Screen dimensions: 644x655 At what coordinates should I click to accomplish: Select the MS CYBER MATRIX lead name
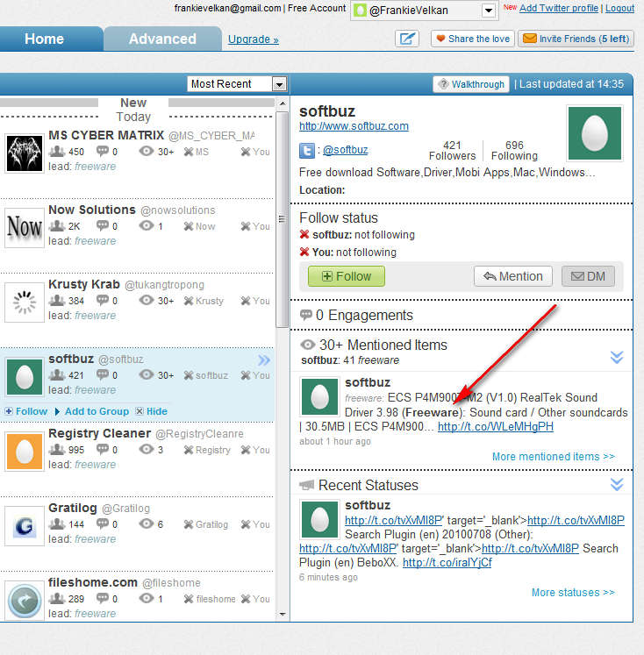coord(106,135)
